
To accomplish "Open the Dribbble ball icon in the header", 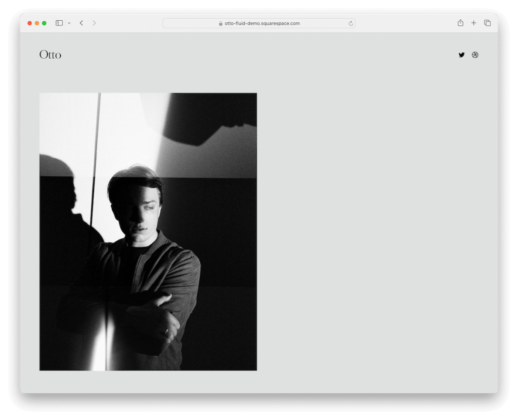I will click(x=475, y=55).
